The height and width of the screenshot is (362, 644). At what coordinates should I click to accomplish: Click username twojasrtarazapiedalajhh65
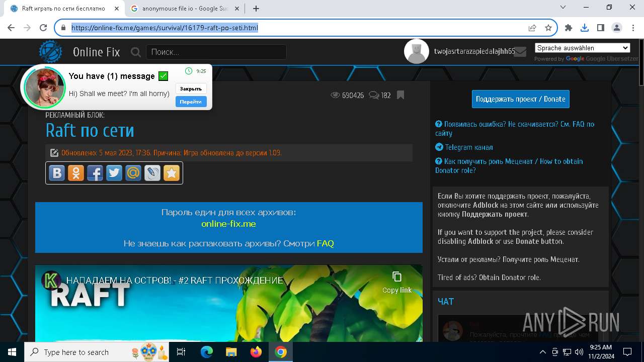[x=474, y=51]
